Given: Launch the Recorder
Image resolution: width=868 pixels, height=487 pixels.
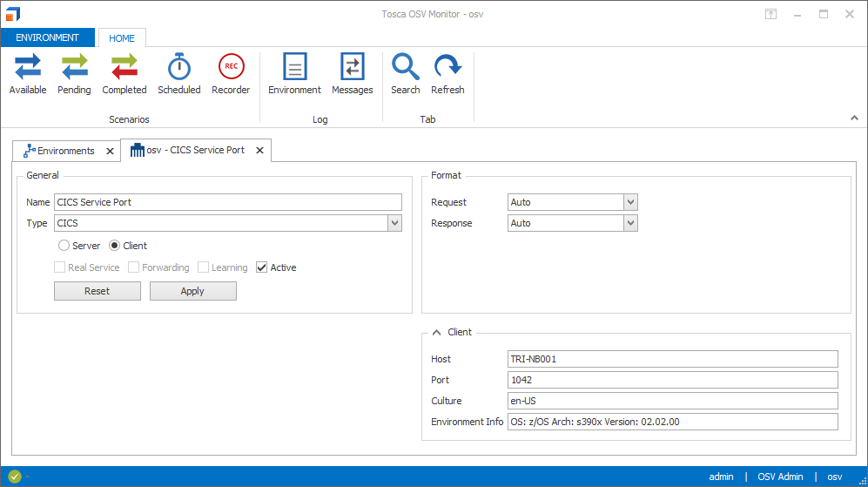Looking at the screenshot, I should point(231,74).
